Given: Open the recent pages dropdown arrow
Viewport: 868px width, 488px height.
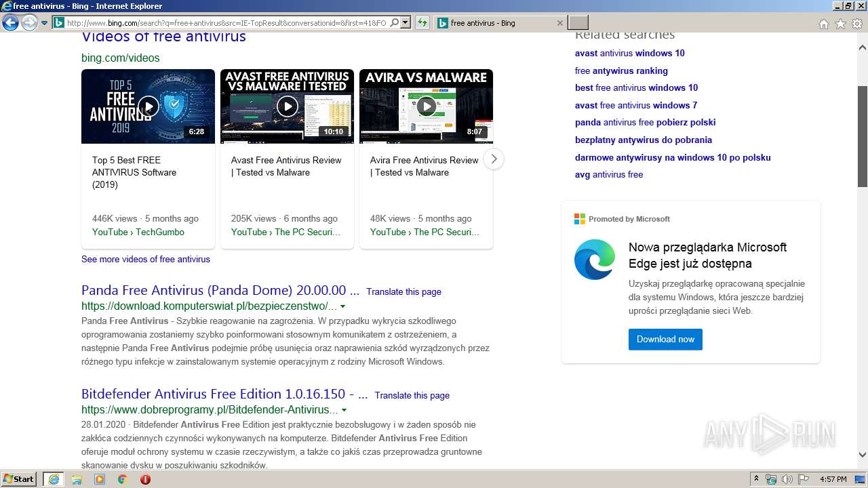Looking at the screenshot, I should (x=45, y=23).
